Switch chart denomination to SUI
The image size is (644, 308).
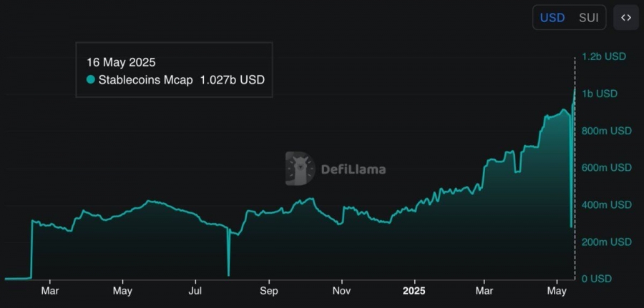589,18
